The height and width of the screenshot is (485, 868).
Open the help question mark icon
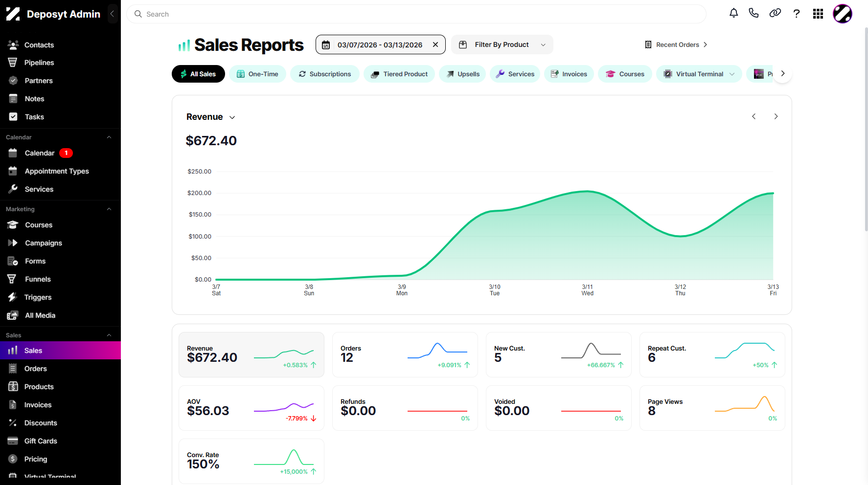pyautogui.click(x=797, y=14)
